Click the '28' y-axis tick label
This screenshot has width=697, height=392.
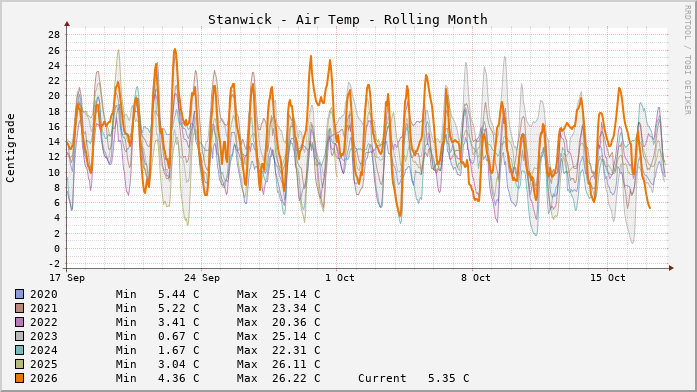point(54,35)
